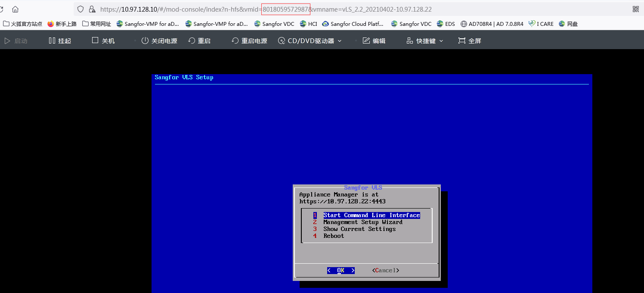Open 常用网址 bookmark folder

tap(97, 24)
